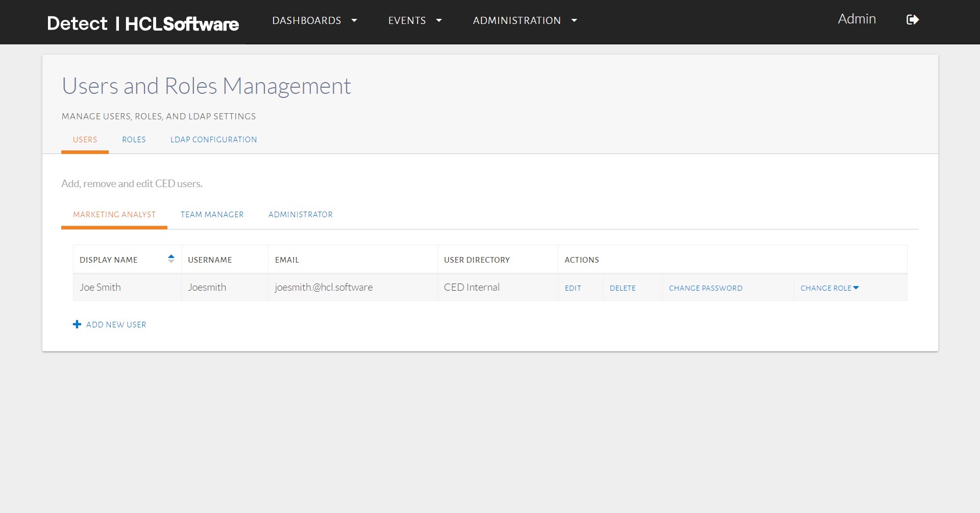Switch to Team Manager user list
The image size is (980, 513).
[x=212, y=215]
